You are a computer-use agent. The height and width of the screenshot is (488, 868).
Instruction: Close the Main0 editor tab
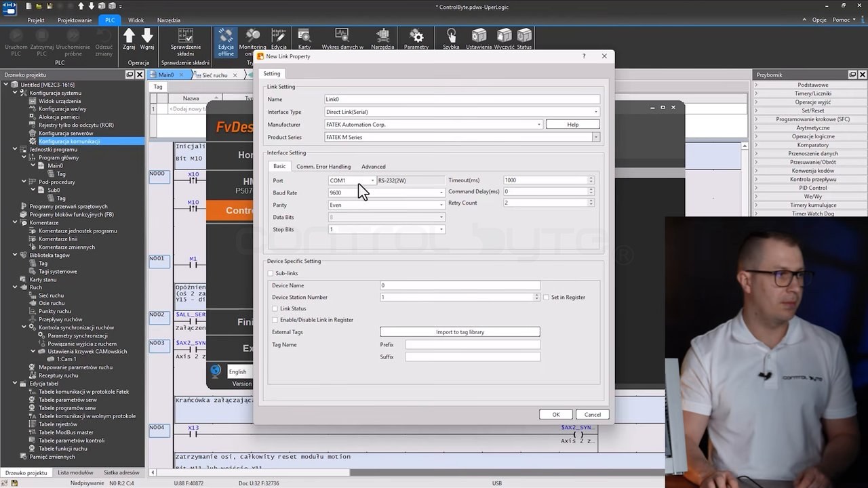click(x=181, y=75)
